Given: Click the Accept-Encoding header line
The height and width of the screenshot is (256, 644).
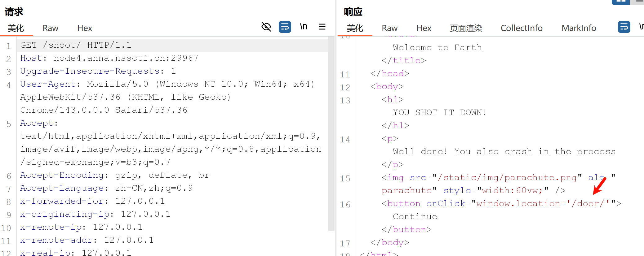Looking at the screenshot, I should click(x=115, y=175).
